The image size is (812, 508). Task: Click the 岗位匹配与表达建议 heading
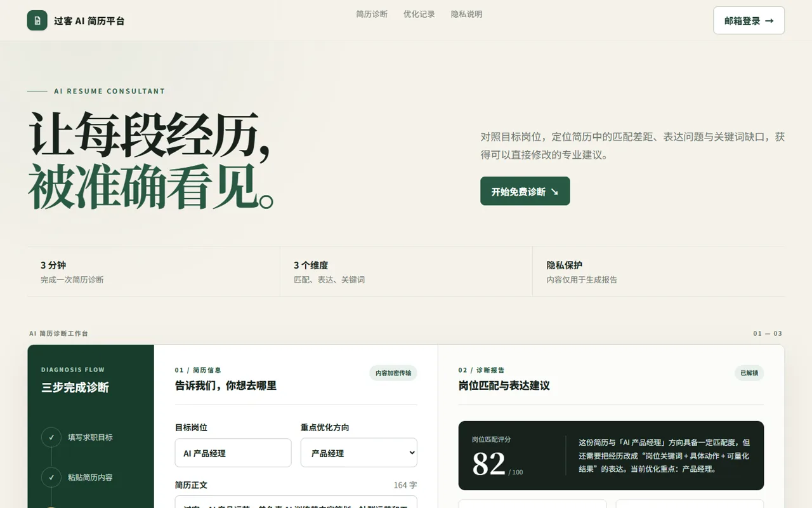coord(504,385)
